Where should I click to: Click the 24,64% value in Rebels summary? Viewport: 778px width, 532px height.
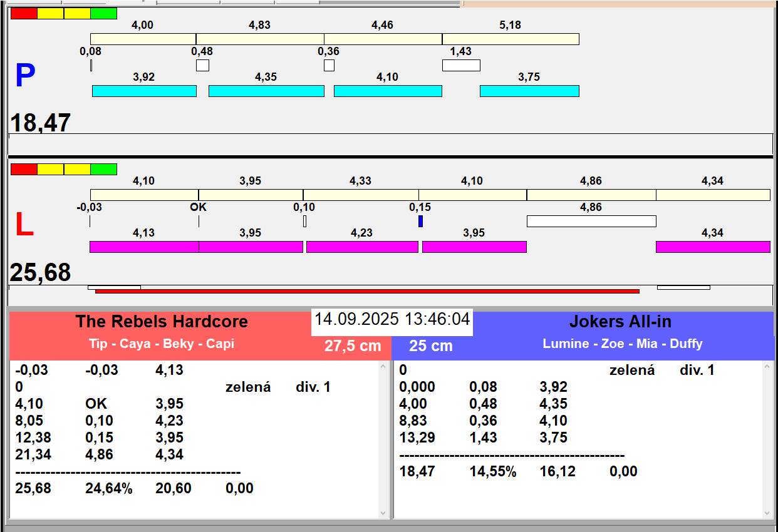click(x=109, y=488)
